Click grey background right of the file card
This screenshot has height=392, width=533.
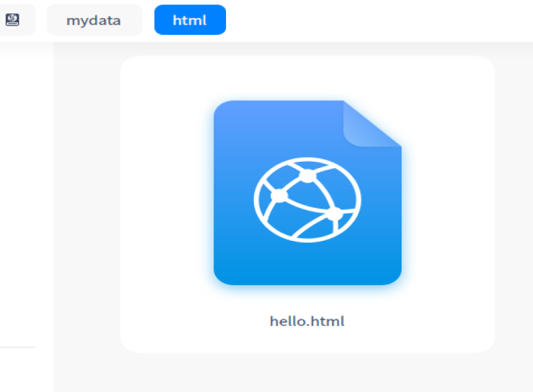(x=514, y=199)
